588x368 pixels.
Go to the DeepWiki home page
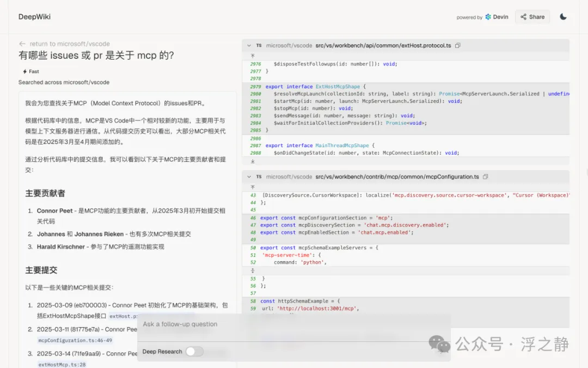(x=34, y=16)
